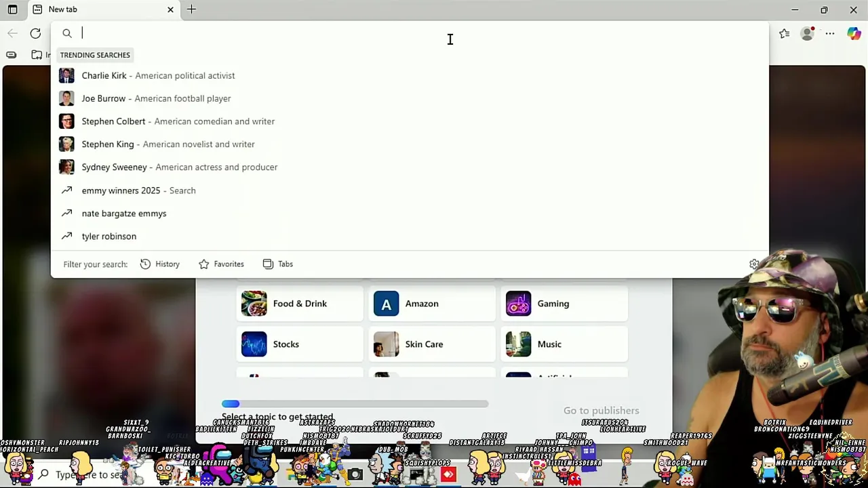Image resolution: width=868 pixels, height=488 pixels.
Task: Select the Stephen Colbert trending suggestion
Action: pos(410,121)
